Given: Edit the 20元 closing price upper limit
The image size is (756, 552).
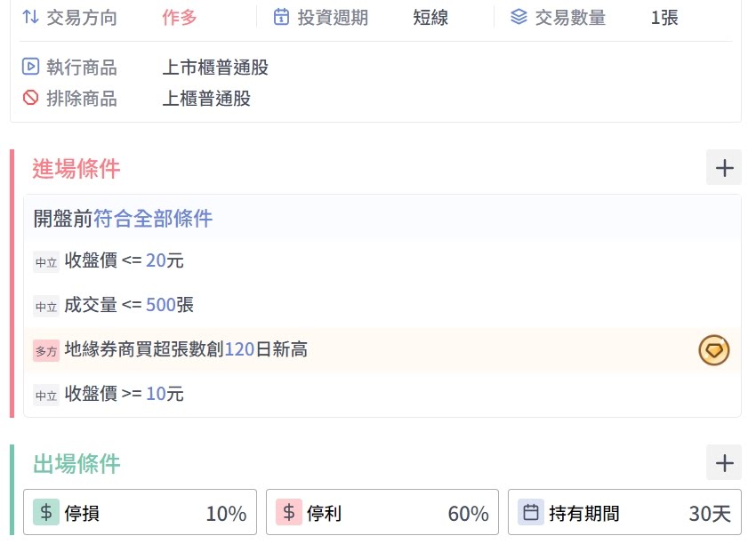Looking at the screenshot, I should [x=156, y=261].
